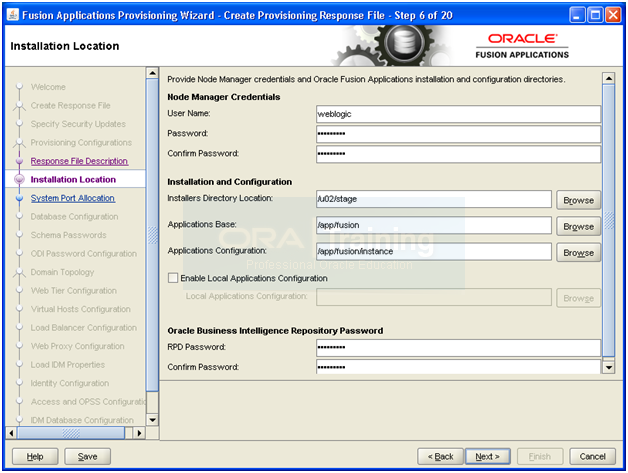628x473 pixels.
Task: Click the Applications Base field
Action: point(434,225)
